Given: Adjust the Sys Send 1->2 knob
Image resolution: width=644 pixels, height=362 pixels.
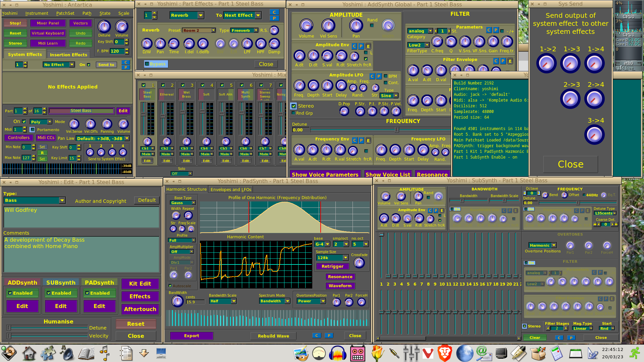Looking at the screenshot, I should [546, 63].
